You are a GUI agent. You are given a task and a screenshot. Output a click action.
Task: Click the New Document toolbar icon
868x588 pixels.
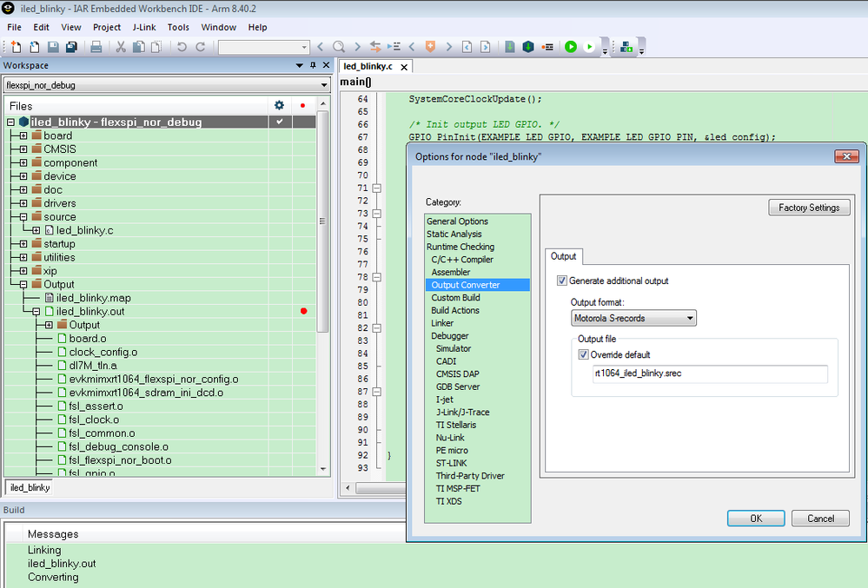tap(16, 47)
